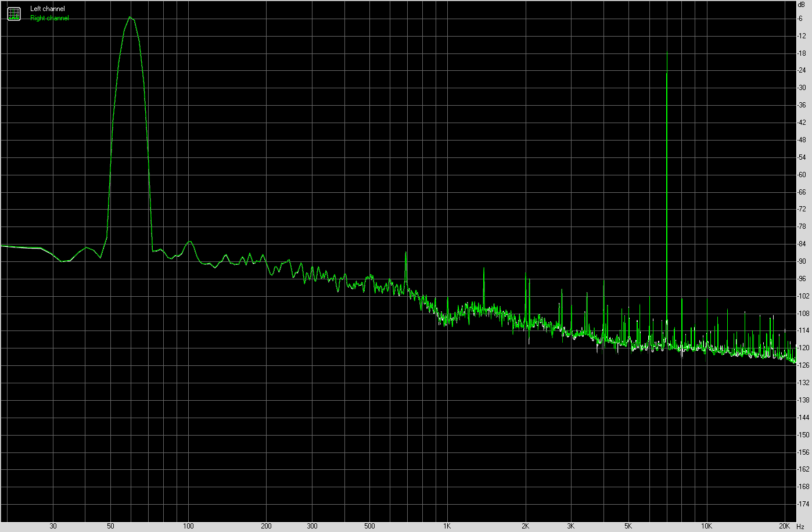812x532 pixels.
Task: Select the "Right channel" legend label
Action: [49, 18]
